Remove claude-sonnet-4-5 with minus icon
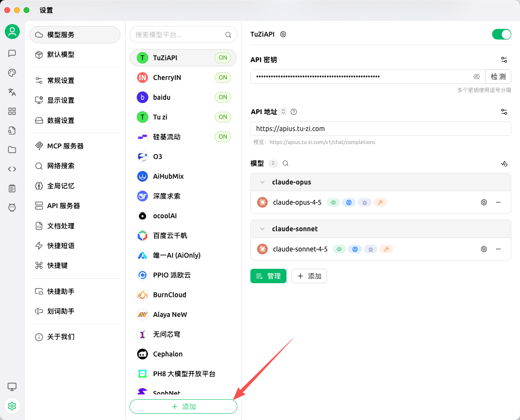 point(498,249)
